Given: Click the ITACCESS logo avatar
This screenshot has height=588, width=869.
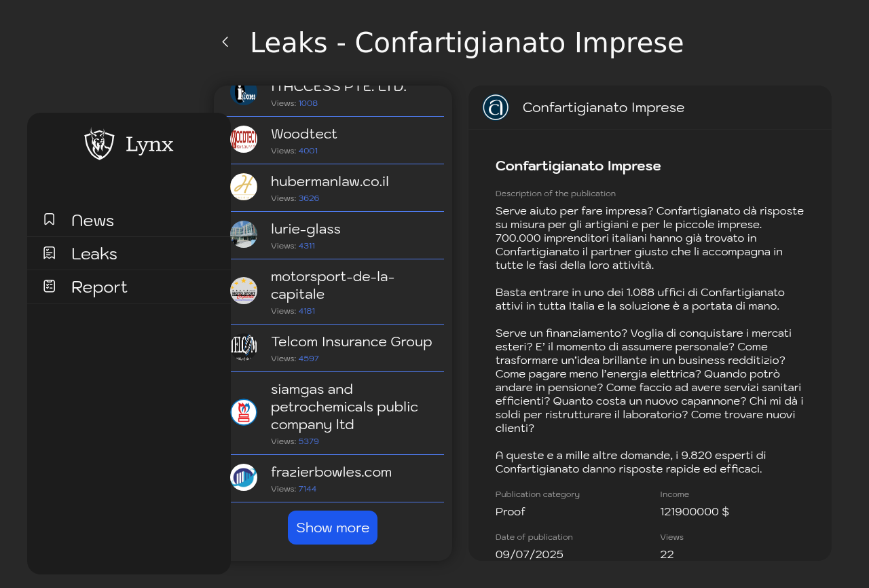Looking at the screenshot, I should click(244, 95).
